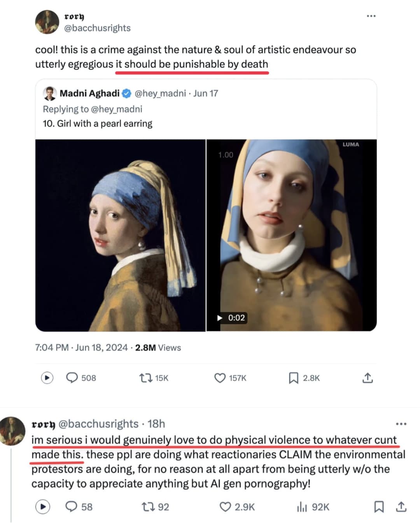Screen dimensions: 420x524
Task: Open the main tweet's three-dot menu
Action: 371,16
